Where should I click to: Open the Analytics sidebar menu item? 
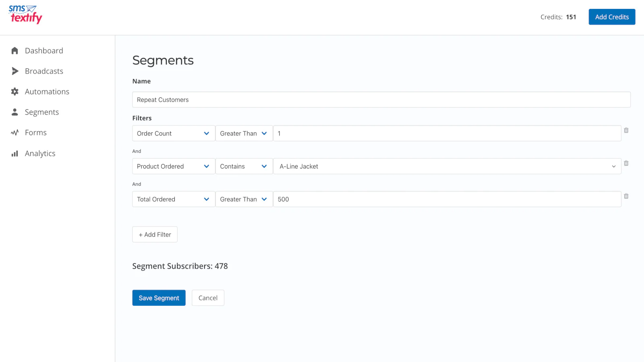pyautogui.click(x=40, y=154)
